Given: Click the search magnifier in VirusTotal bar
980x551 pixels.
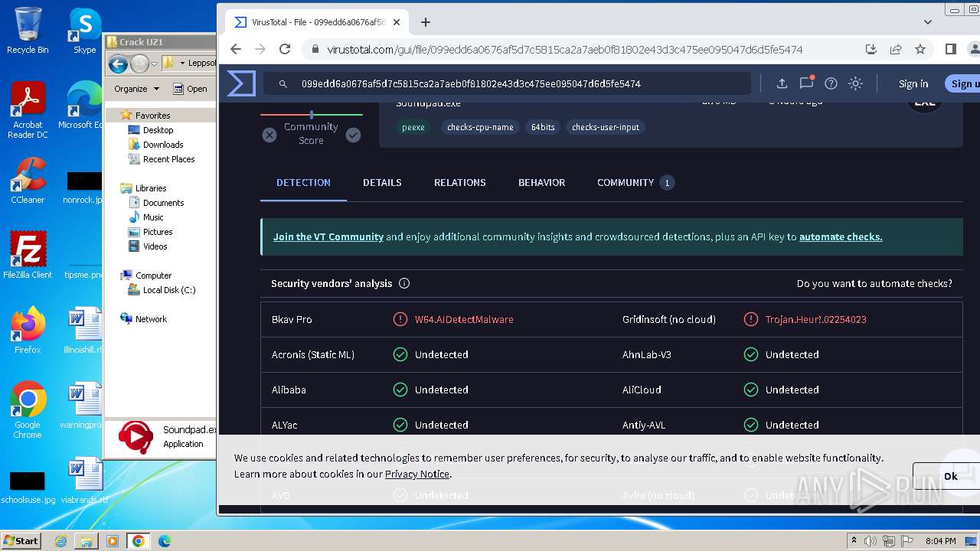Looking at the screenshot, I should click(283, 84).
